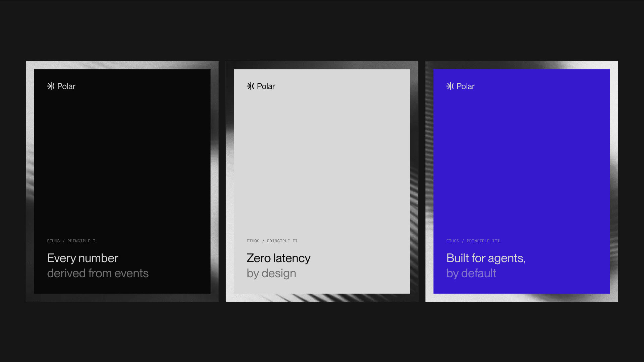Click the Polar starburst icon on black card
The image size is (644, 362).
coord(51,86)
